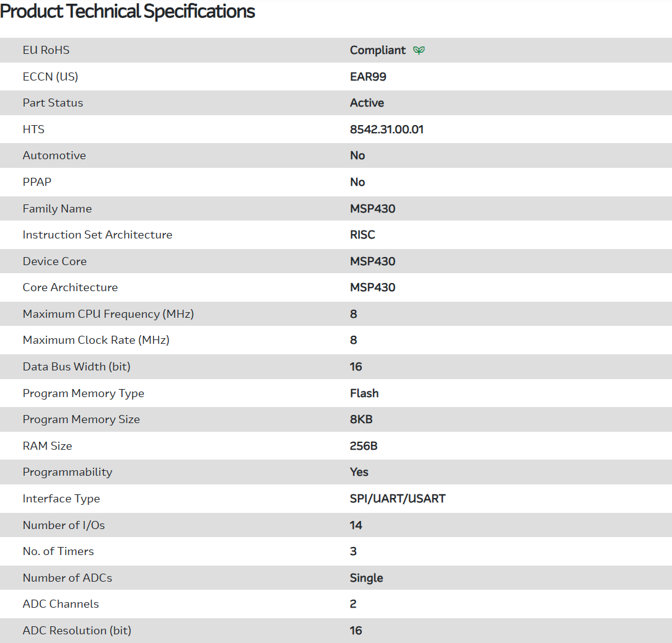
Task: Select the EU RoHS row label
Action: (46, 50)
